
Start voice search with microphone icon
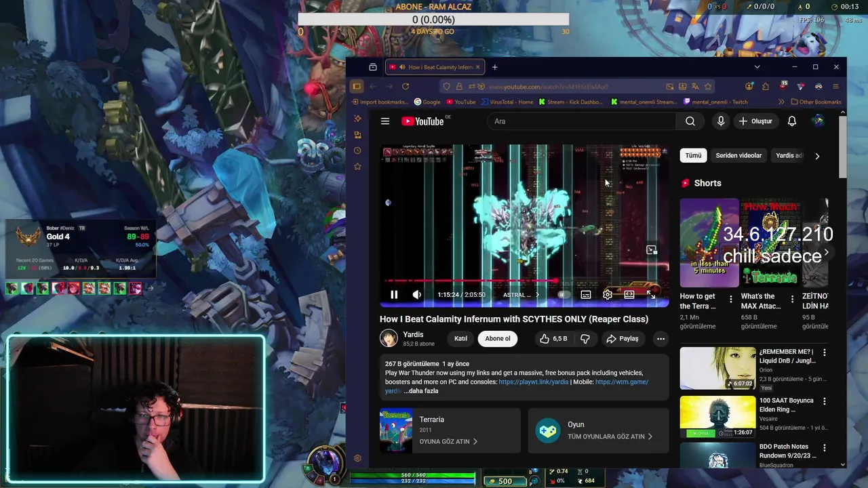click(721, 121)
